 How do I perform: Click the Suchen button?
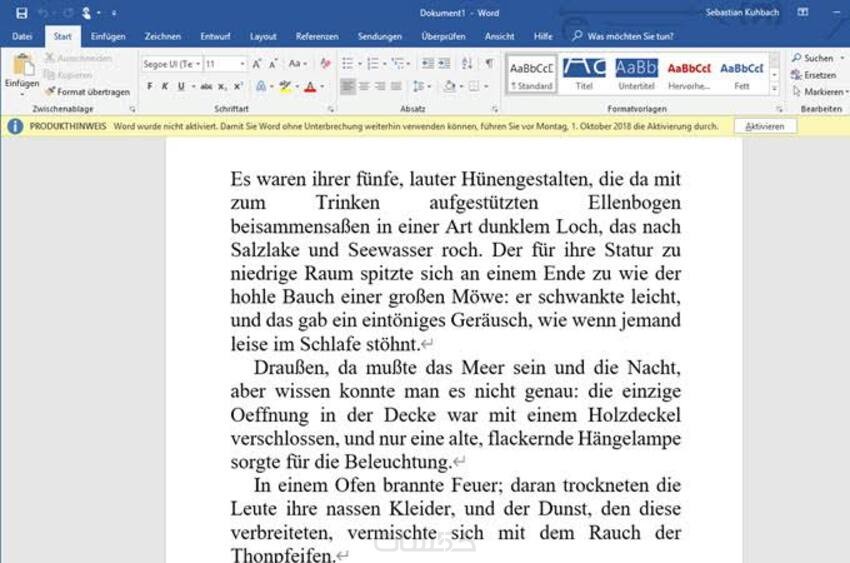tap(812, 58)
